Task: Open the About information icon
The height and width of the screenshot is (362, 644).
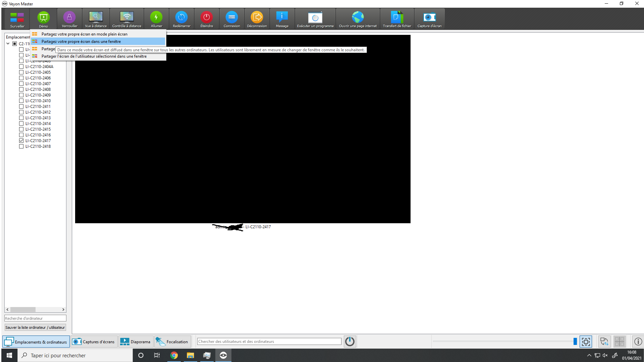Action: click(x=638, y=342)
